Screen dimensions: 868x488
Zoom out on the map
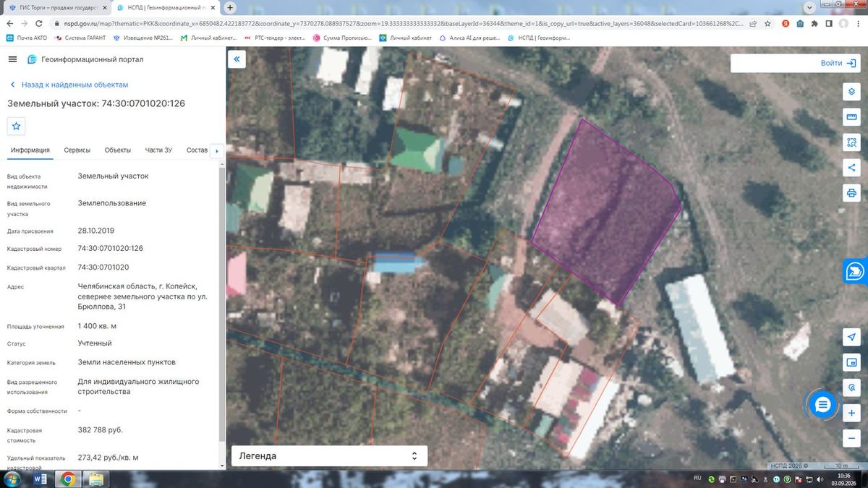click(851, 438)
